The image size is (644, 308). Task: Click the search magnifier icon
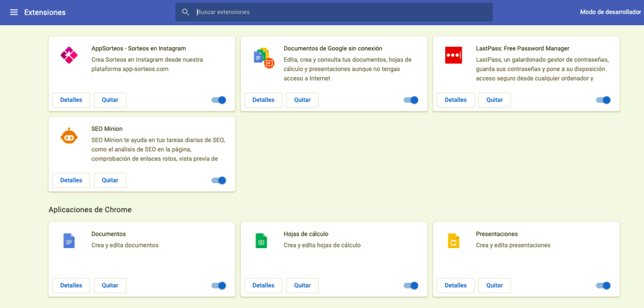pyautogui.click(x=186, y=13)
